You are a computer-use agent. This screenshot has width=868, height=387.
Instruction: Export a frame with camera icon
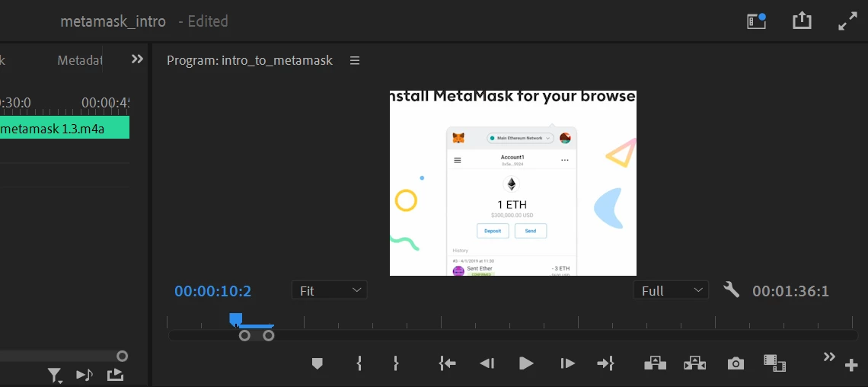coord(736,363)
